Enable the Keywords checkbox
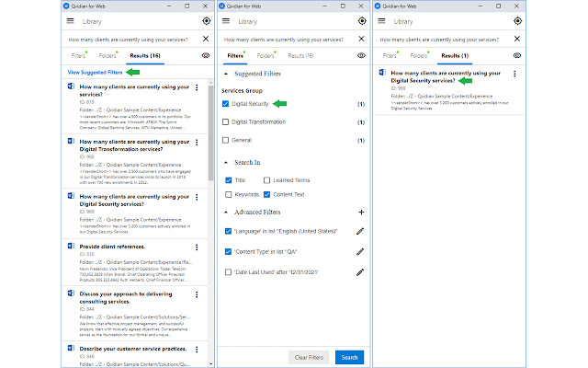588x368 pixels. pyautogui.click(x=229, y=194)
